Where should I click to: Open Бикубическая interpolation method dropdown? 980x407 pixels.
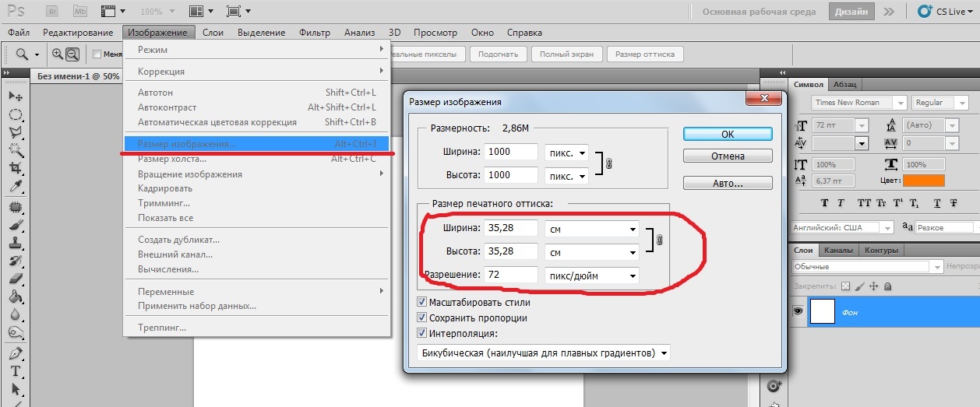click(x=544, y=353)
